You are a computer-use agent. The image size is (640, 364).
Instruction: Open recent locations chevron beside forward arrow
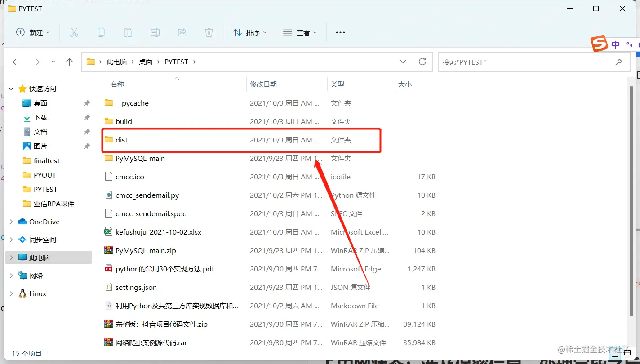click(x=53, y=62)
